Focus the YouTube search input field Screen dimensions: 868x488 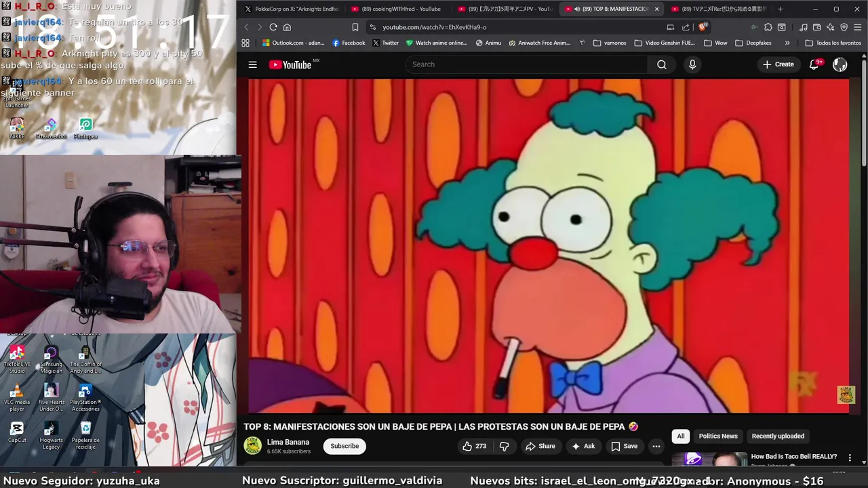527,64
